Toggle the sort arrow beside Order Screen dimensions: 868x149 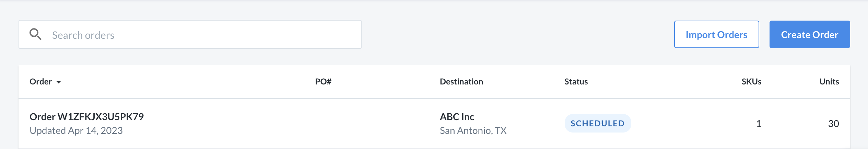pos(59,82)
